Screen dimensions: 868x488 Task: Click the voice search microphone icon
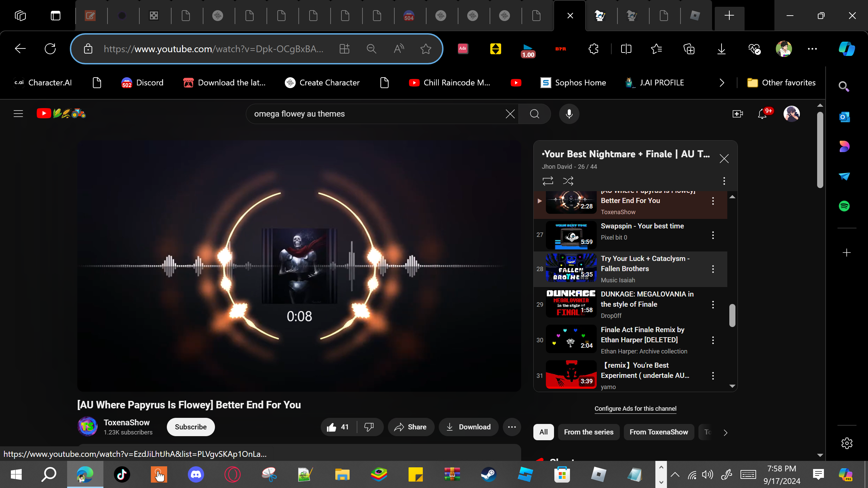click(x=569, y=114)
